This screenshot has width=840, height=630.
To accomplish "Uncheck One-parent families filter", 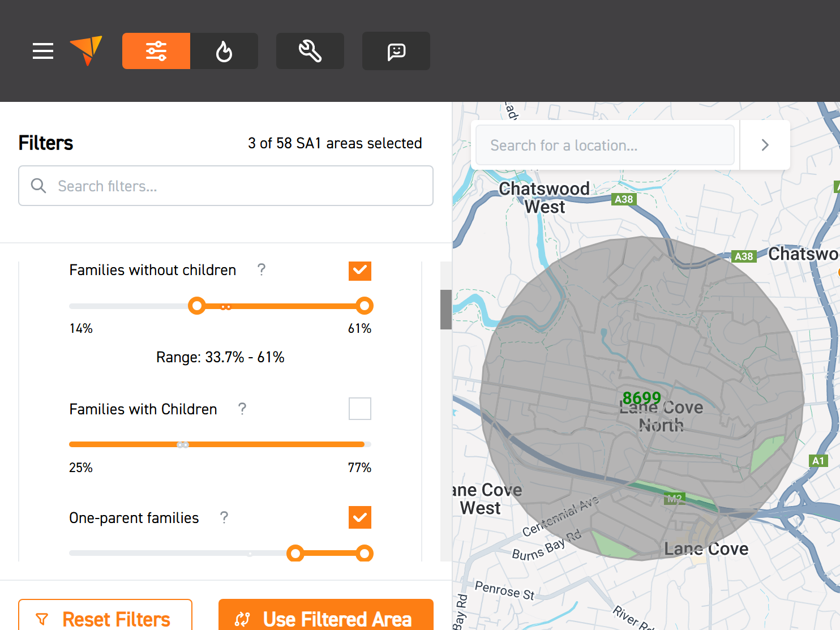I will pos(360,517).
